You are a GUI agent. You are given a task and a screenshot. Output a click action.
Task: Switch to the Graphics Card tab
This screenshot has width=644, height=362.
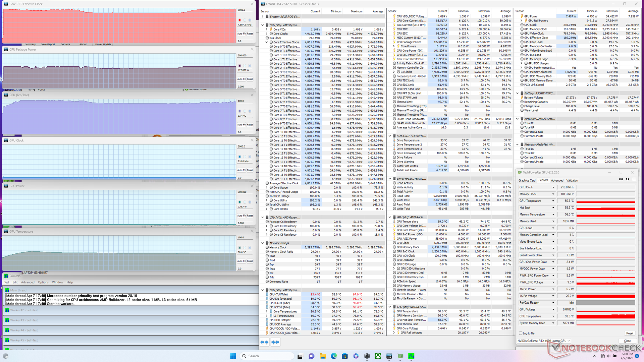point(527,180)
